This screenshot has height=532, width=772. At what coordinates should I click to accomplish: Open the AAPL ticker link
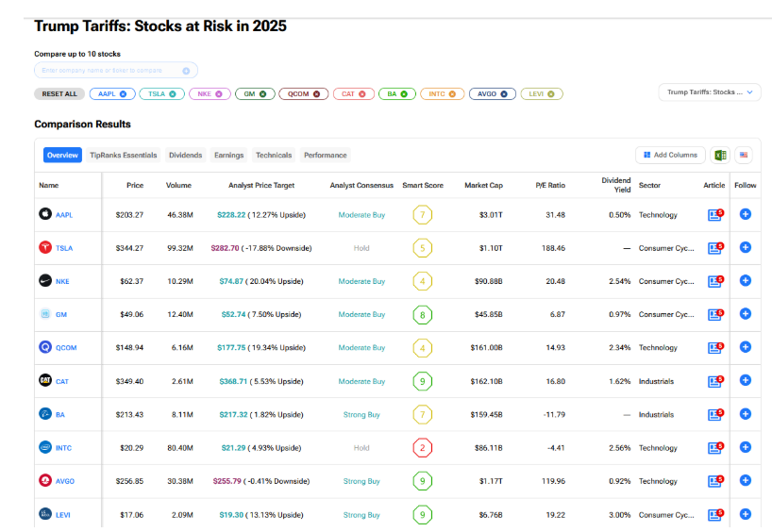coord(64,215)
